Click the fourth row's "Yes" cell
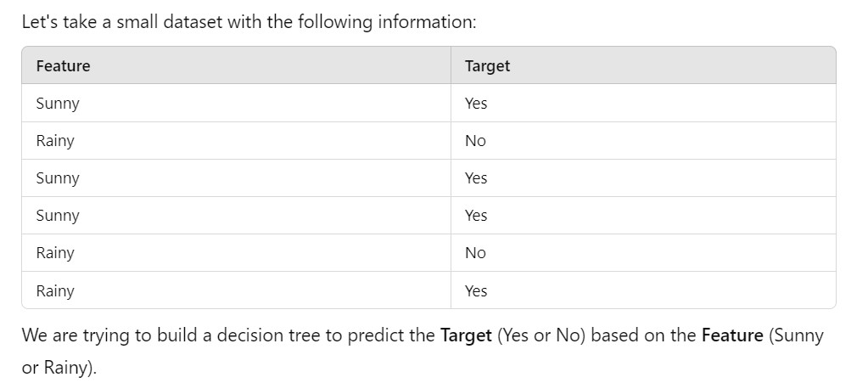868x383 pixels. coord(476,216)
